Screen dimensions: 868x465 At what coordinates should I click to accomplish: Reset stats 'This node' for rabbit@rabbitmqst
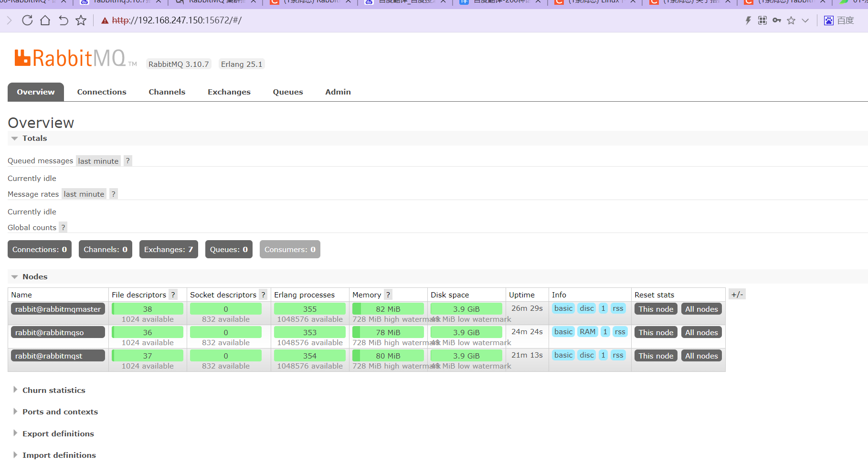tap(656, 356)
